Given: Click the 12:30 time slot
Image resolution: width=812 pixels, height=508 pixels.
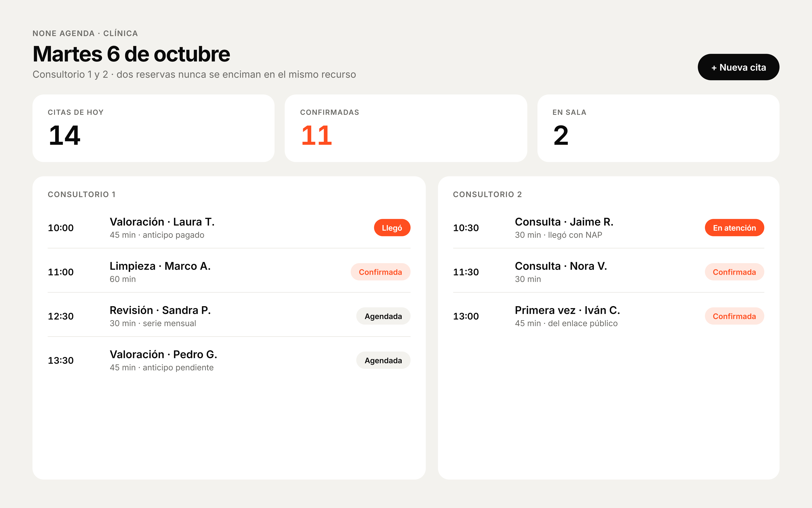Looking at the screenshot, I should point(61,316).
